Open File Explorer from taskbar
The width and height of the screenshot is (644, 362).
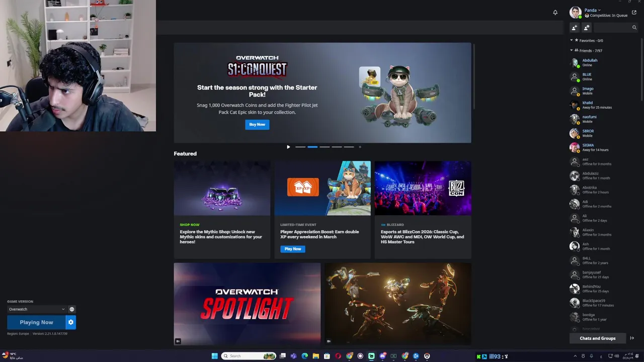tap(315, 356)
